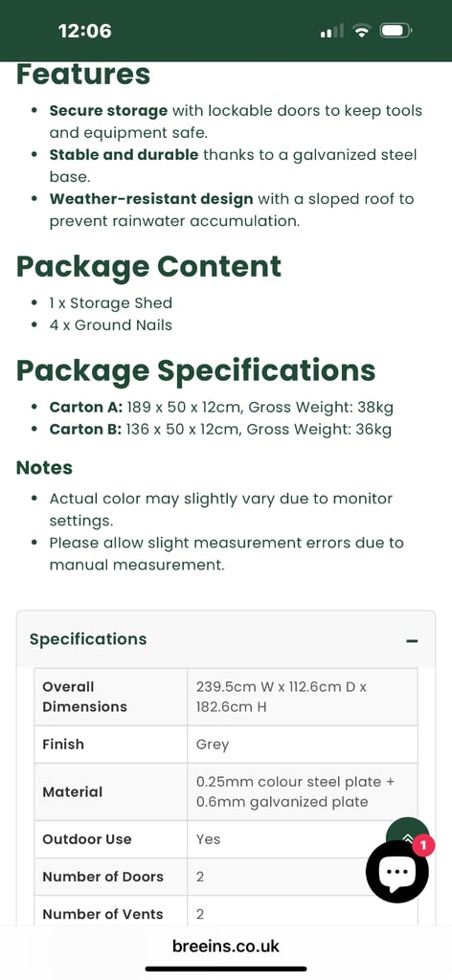Image resolution: width=452 pixels, height=980 pixels.
Task: Tap the Notes subheading
Action: click(x=44, y=467)
